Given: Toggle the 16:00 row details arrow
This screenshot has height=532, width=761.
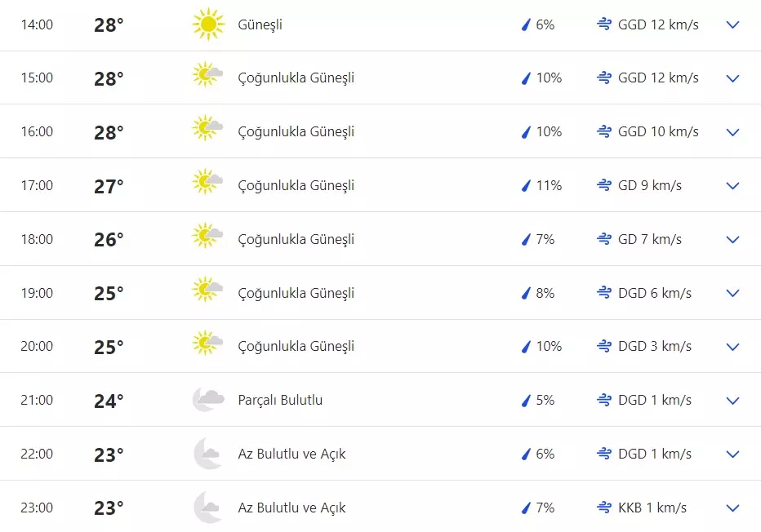Looking at the screenshot, I should click(x=732, y=132).
